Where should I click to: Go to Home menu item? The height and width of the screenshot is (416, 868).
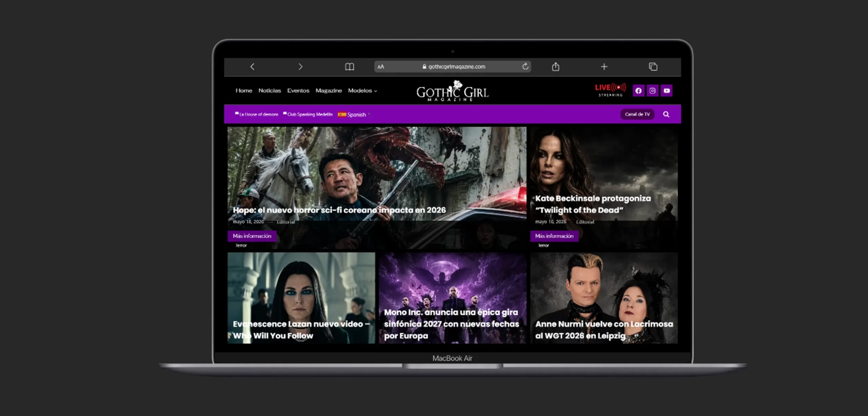[244, 91]
